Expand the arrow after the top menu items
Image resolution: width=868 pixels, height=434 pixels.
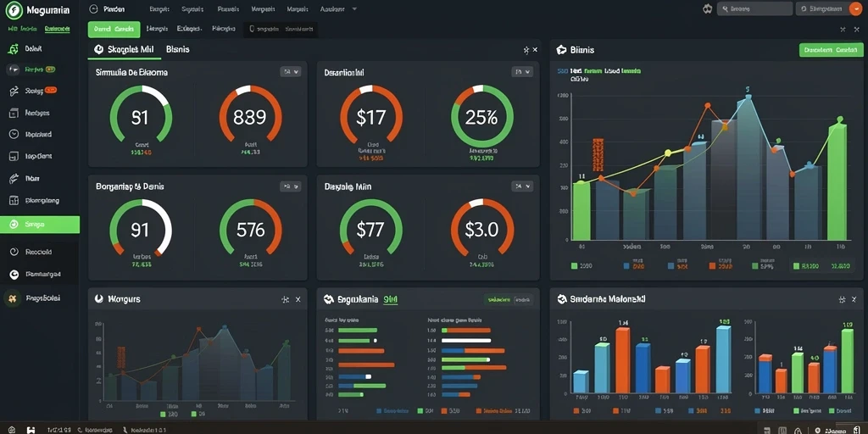click(354, 9)
